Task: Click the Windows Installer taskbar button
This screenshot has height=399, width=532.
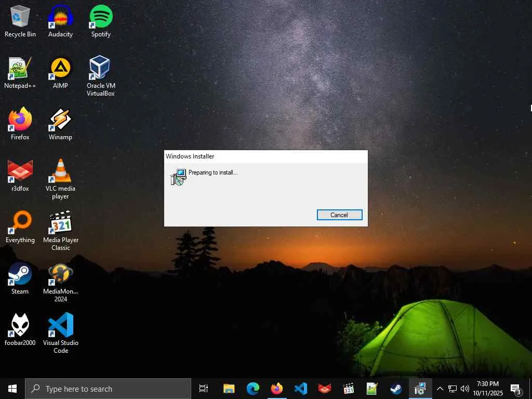Action: coord(420,389)
